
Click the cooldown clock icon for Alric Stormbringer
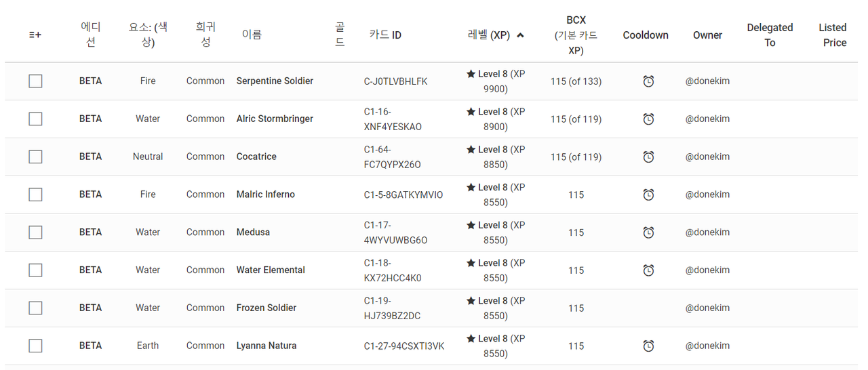coord(648,119)
